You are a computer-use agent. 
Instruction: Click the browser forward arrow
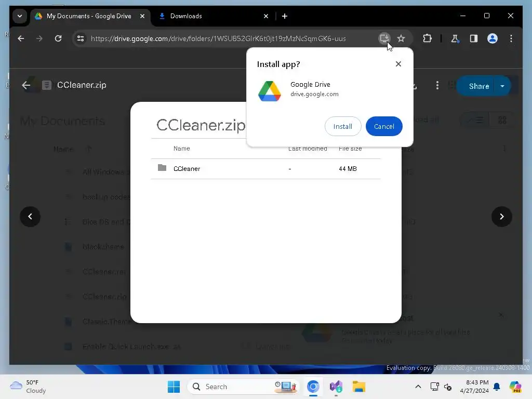click(x=39, y=38)
